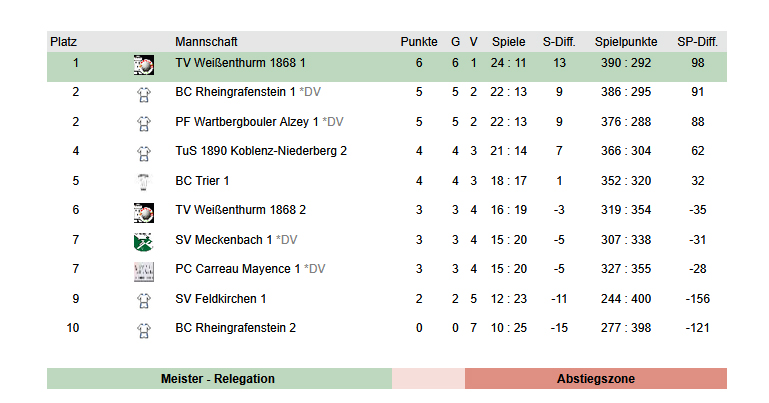Click the TV Weißenthurm 1868 1 club logo

pyautogui.click(x=143, y=64)
